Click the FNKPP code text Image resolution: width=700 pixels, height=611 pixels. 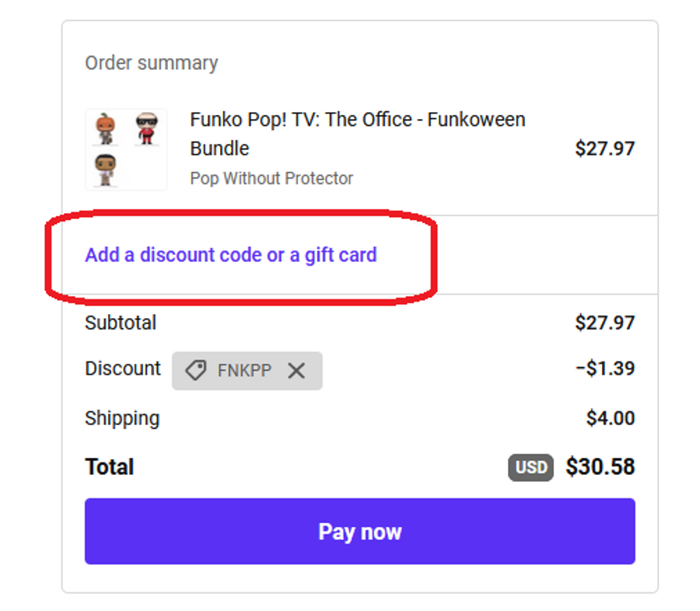[x=244, y=371]
